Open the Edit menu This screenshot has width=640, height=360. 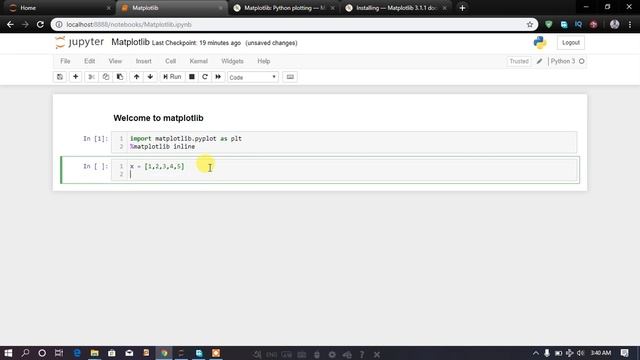(89, 61)
